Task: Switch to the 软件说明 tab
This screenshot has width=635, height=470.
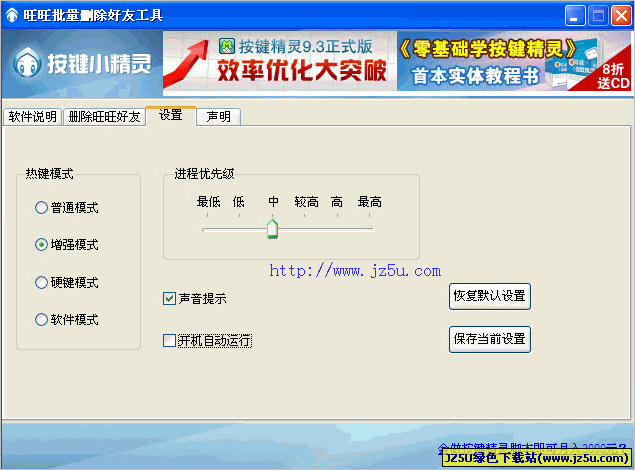Action: pyautogui.click(x=32, y=117)
